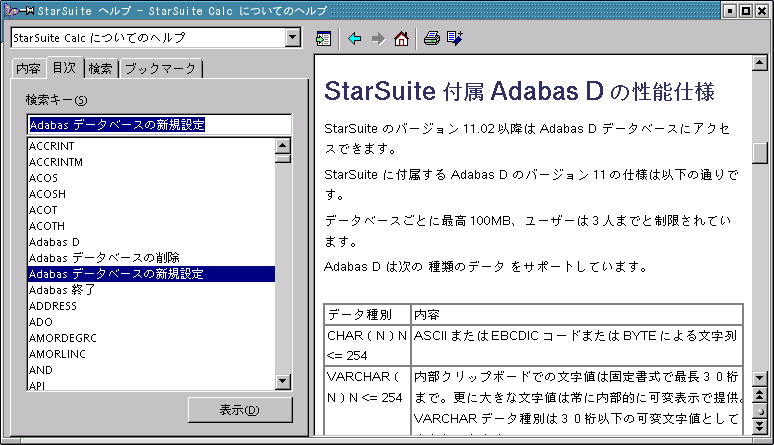Select API entry at the list bottom
Image resolution: width=774 pixels, height=445 pixels.
(151, 385)
